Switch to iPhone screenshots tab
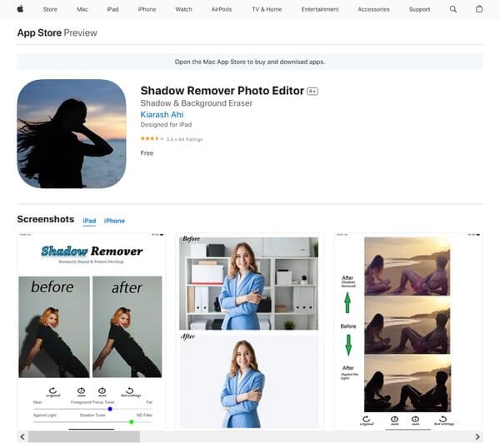Viewport: 500px width, 448px height. 114,221
